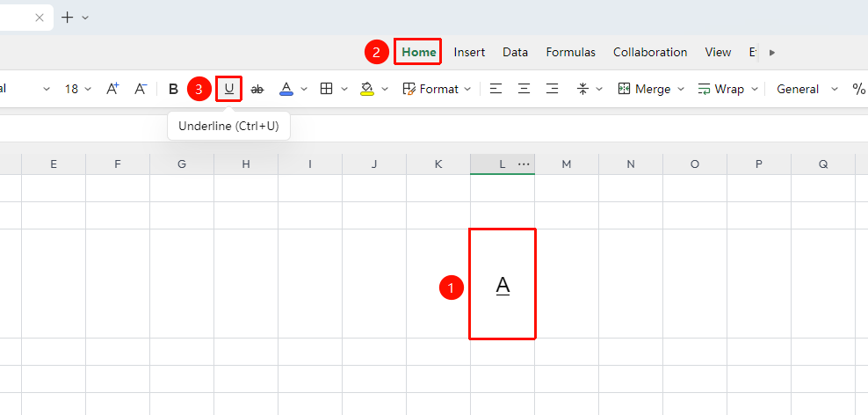Click the Wrap text button
The height and width of the screenshot is (415, 868).
(720, 89)
